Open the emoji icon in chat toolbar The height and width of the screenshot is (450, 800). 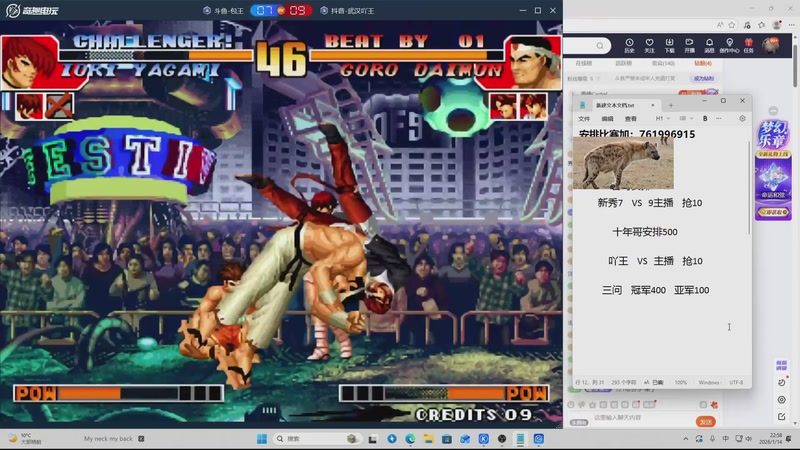[x=571, y=405]
